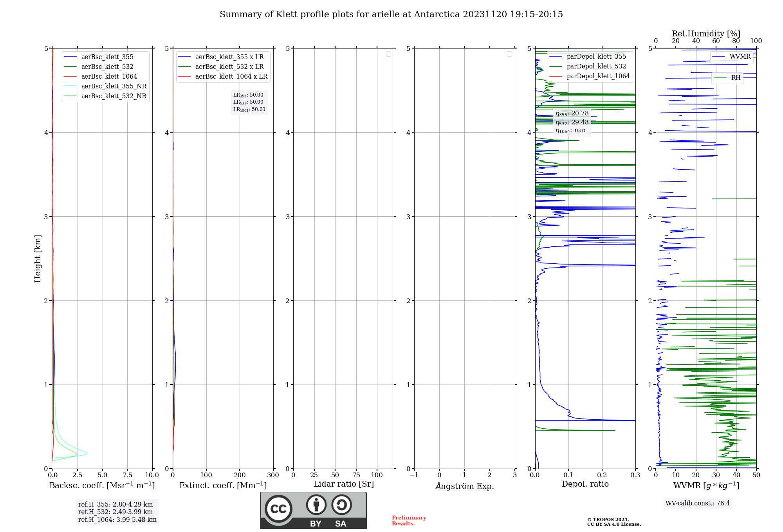Select aerBsc_klett_532_NR legend entry
783x532 pixels.
(x=106, y=96)
